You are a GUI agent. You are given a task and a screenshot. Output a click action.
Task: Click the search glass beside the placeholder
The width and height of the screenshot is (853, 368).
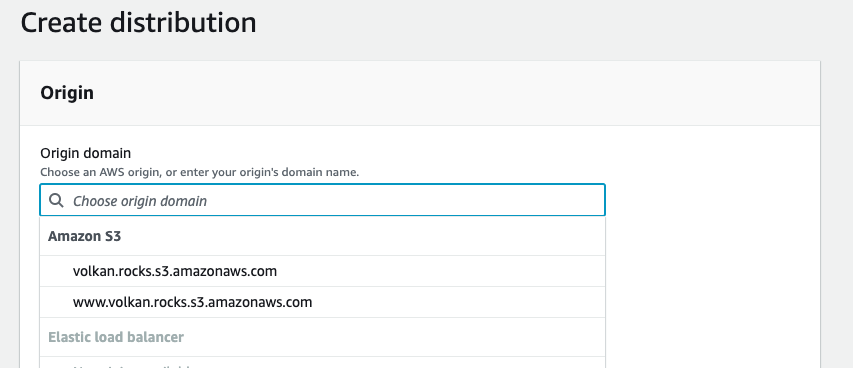56,200
